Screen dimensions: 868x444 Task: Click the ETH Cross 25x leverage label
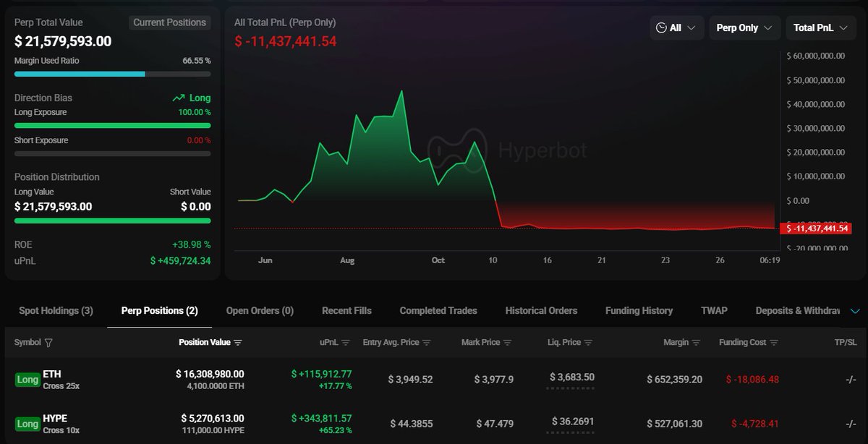[x=61, y=386]
